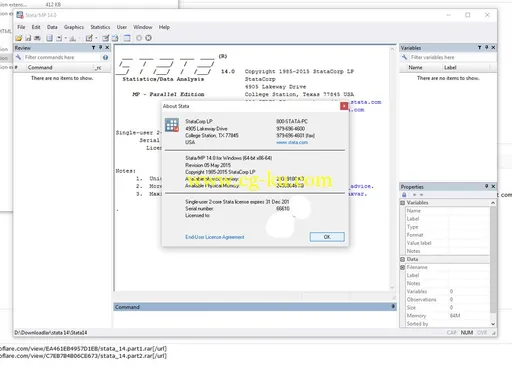Click the Review filter wrench icon
This screenshot has width=512, height=368.
[x=18, y=57]
